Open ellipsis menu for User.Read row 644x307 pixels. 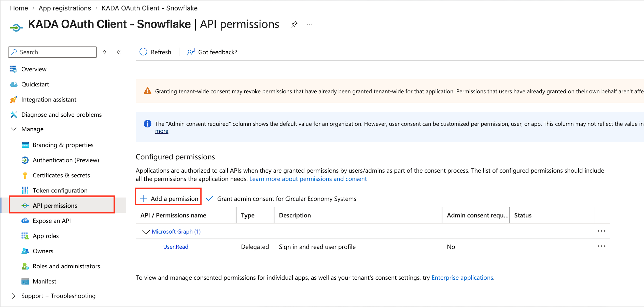point(601,246)
